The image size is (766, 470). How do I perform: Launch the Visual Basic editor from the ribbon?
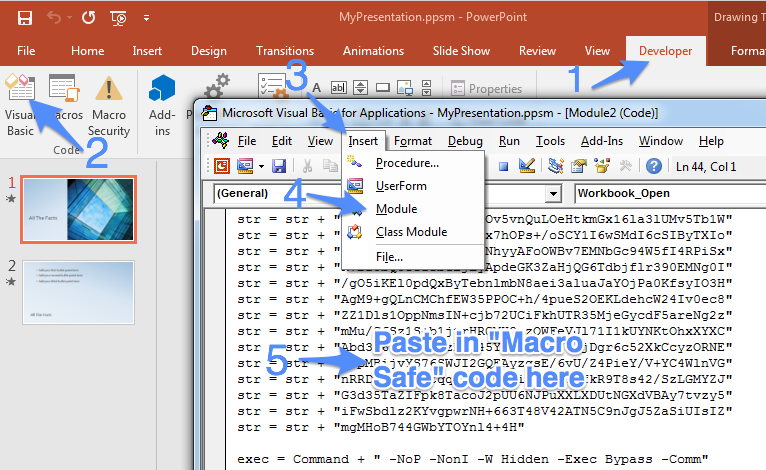tap(20, 105)
